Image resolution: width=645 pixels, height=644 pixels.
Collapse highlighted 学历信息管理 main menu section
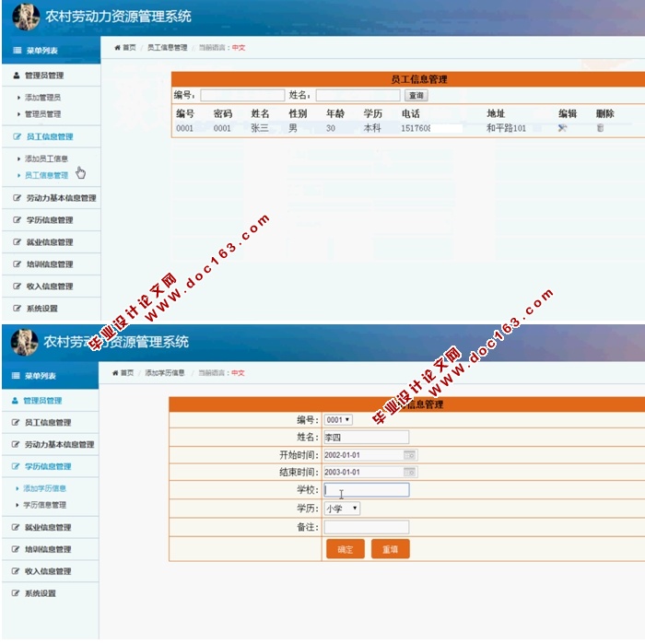(48, 466)
